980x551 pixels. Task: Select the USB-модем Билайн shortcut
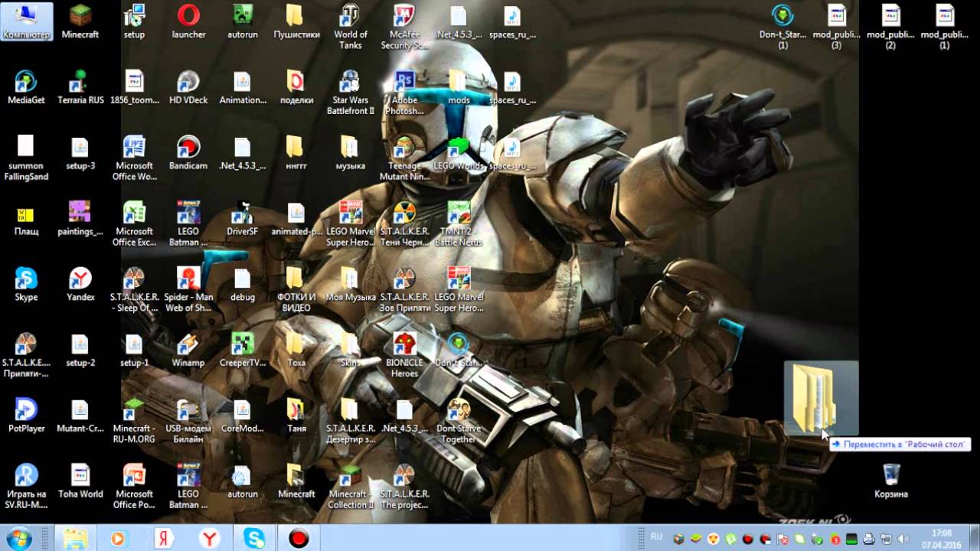[x=188, y=422]
